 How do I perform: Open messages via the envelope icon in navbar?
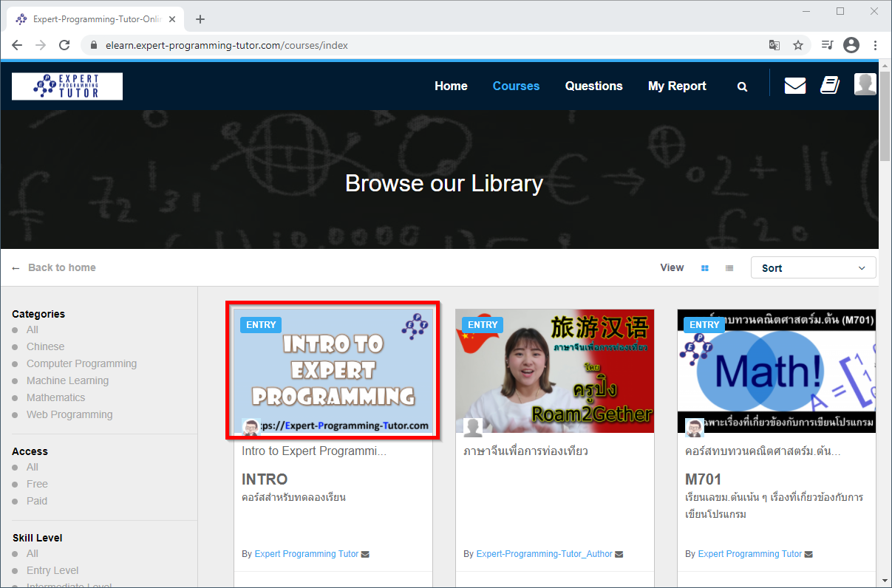tap(795, 86)
